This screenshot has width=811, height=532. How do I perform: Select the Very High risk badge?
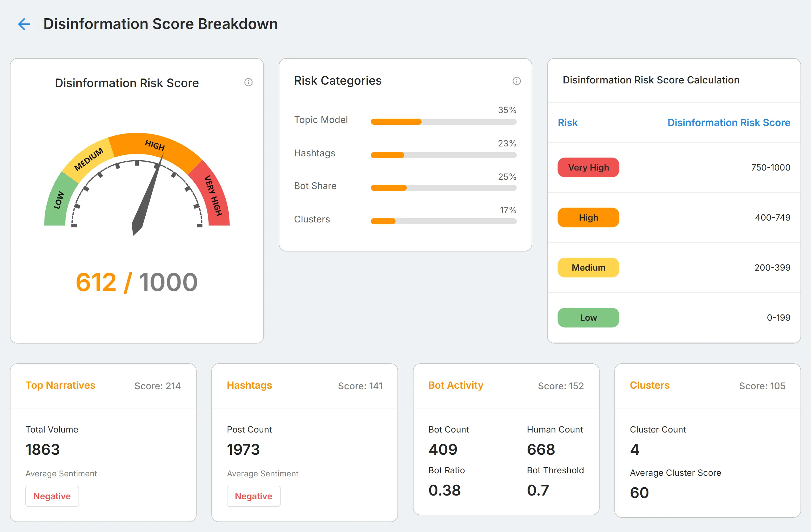click(x=588, y=167)
